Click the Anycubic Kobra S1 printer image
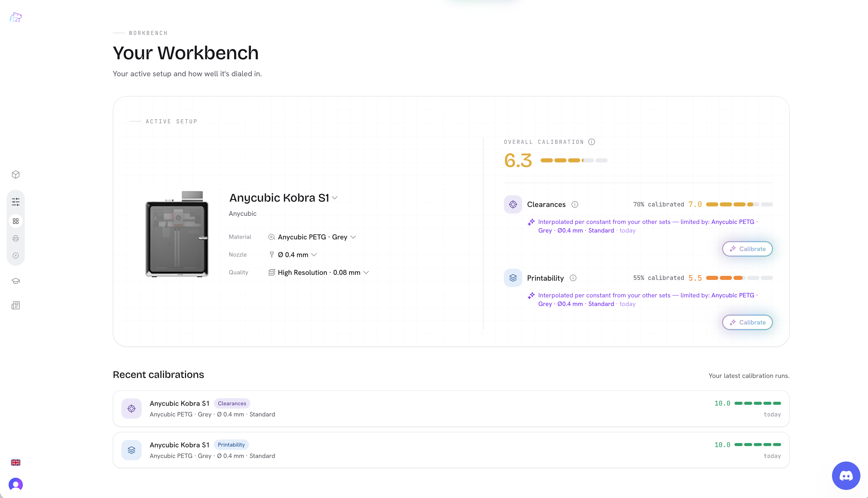 (177, 234)
